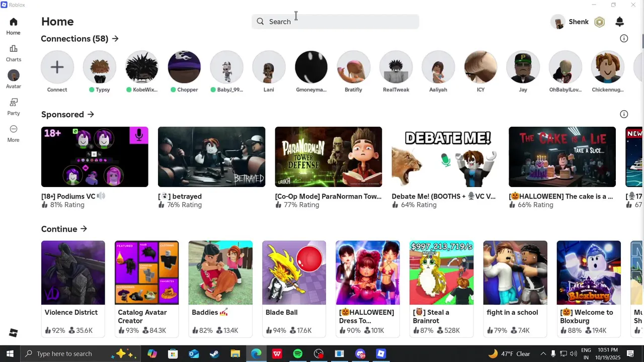Open the taskbar volume control
Screen dimensions: 644x362
[574, 354]
